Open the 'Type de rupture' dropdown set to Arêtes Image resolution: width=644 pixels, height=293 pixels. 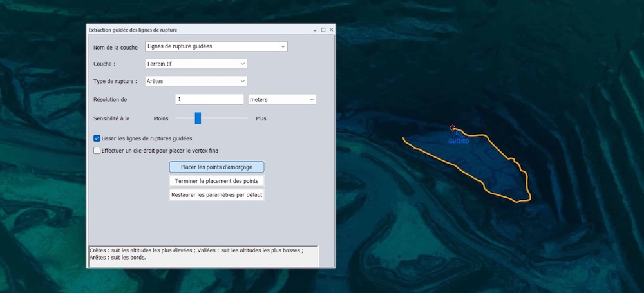click(x=196, y=81)
